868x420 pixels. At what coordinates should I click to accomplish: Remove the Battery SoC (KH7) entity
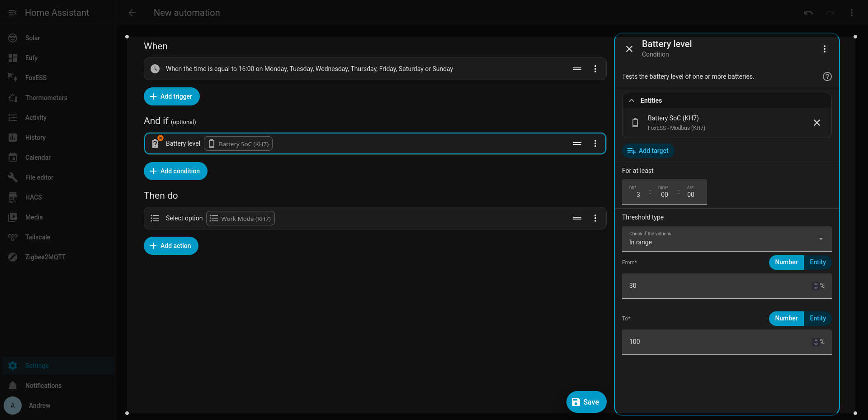point(817,123)
